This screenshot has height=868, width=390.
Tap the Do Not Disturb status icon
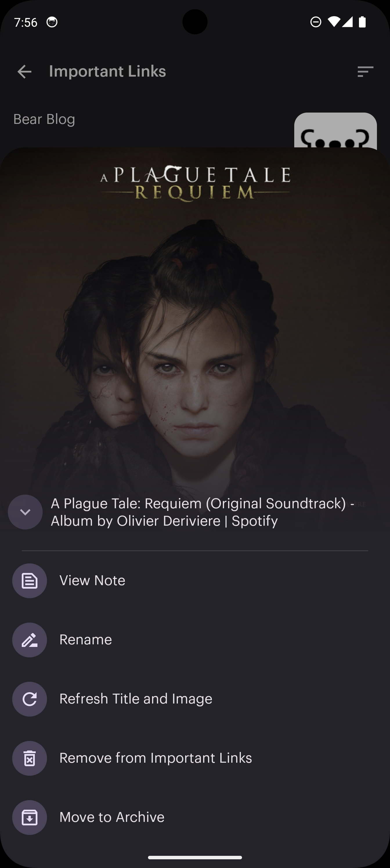pyautogui.click(x=315, y=22)
